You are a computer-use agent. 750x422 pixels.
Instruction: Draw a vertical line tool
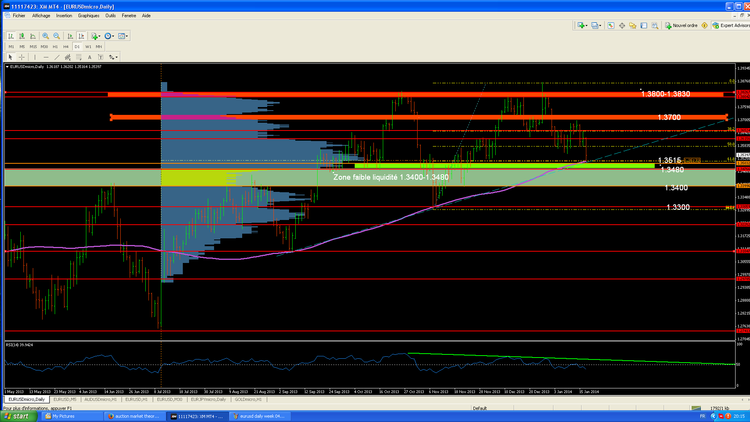pos(35,57)
